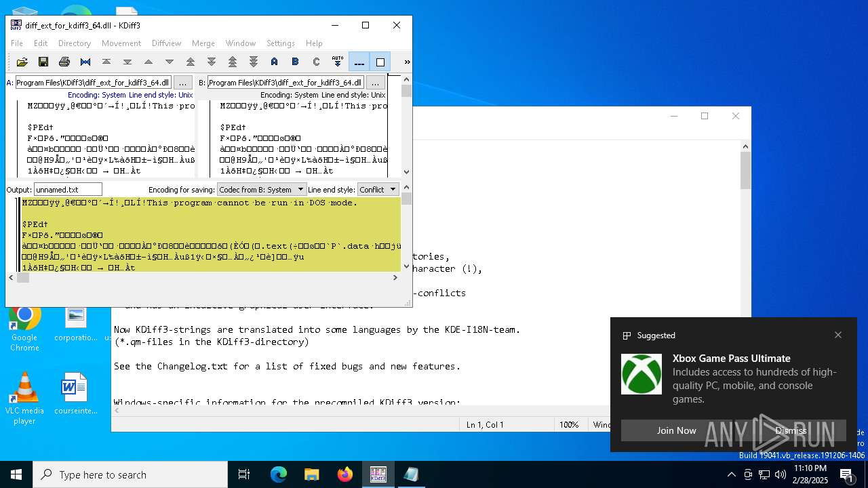Click Join Now in Xbox notification
The height and width of the screenshot is (488, 868).
click(676, 430)
